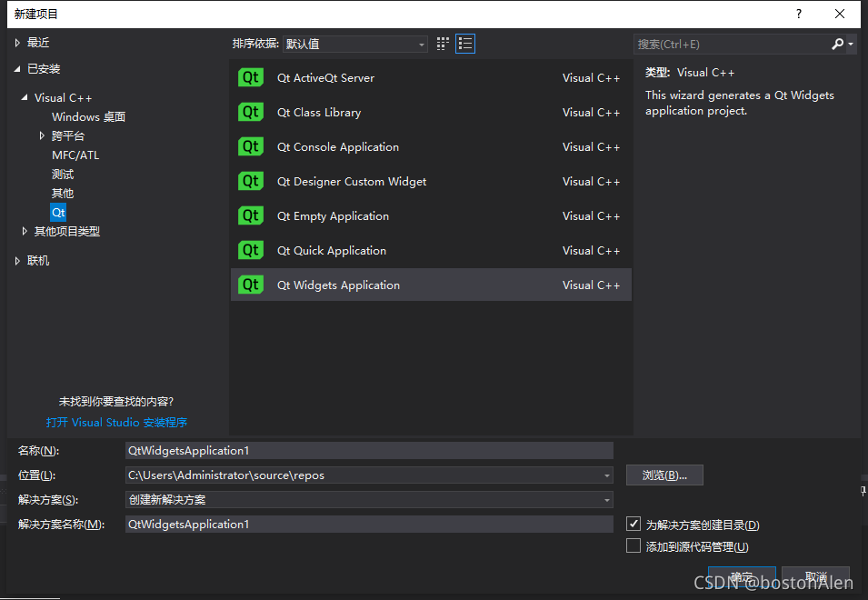This screenshot has width=868, height=600.
Task: Select 其他 category in tree
Action: coord(63,193)
